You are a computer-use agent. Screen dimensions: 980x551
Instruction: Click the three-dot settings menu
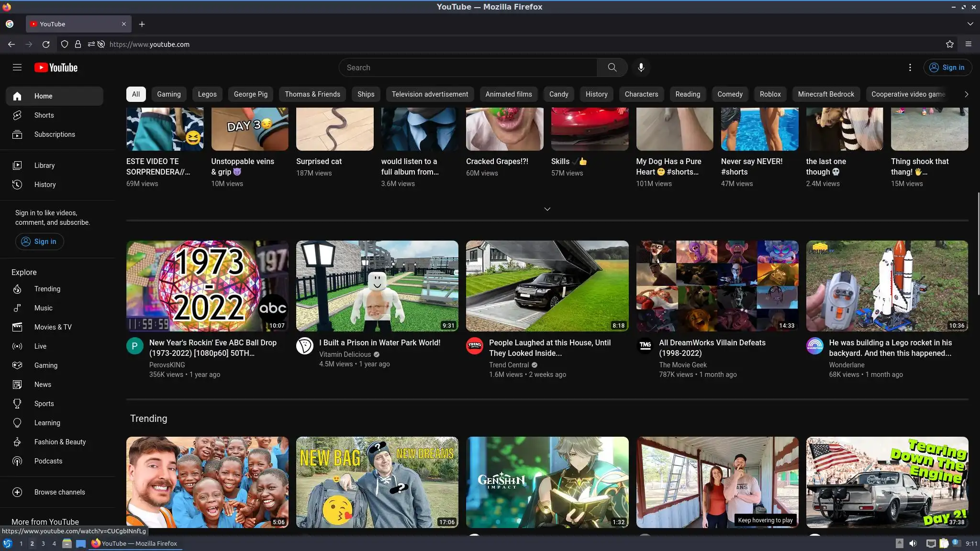pyautogui.click(x=910, y=67)
